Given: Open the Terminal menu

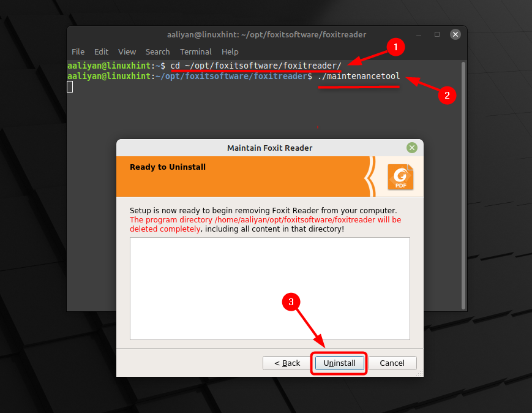Looking at the screenshot, I should click(196, 51).
